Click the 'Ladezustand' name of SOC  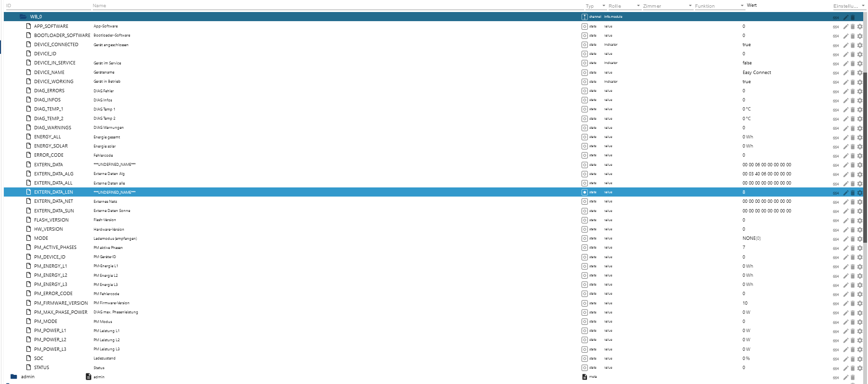[x=104, y=359]
